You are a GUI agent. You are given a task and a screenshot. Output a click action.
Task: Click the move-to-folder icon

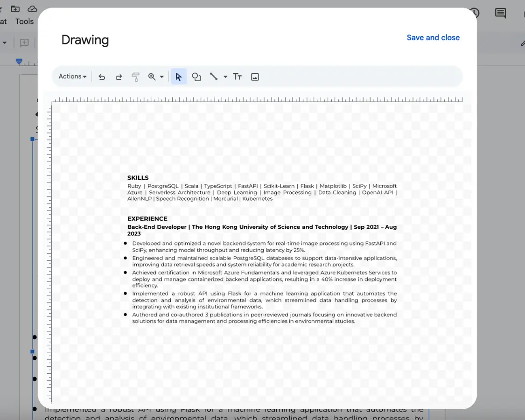(16, 8)
